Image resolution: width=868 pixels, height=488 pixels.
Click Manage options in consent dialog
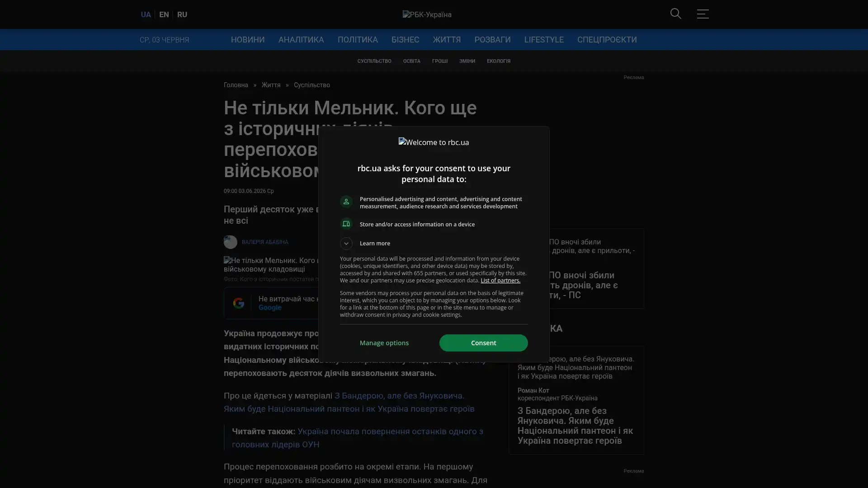point(384,343)
